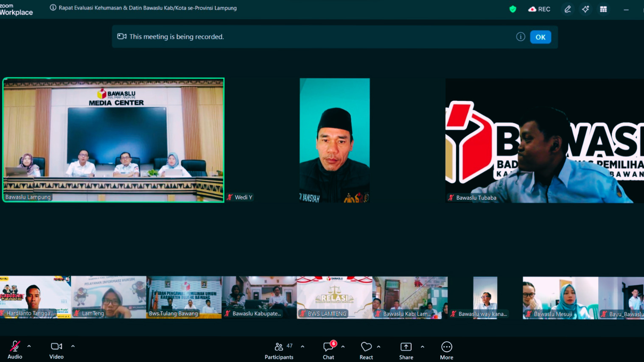
Task: Select the Bawaslu Tubaba video tile
Action: pos(544,141)
